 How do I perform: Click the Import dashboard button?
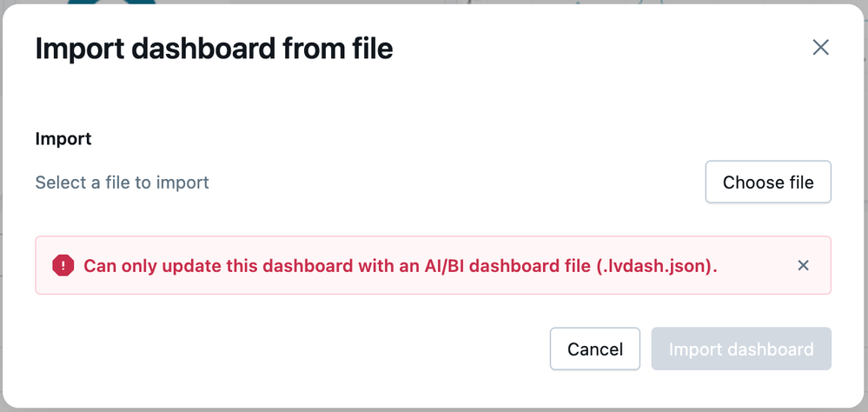741,349
